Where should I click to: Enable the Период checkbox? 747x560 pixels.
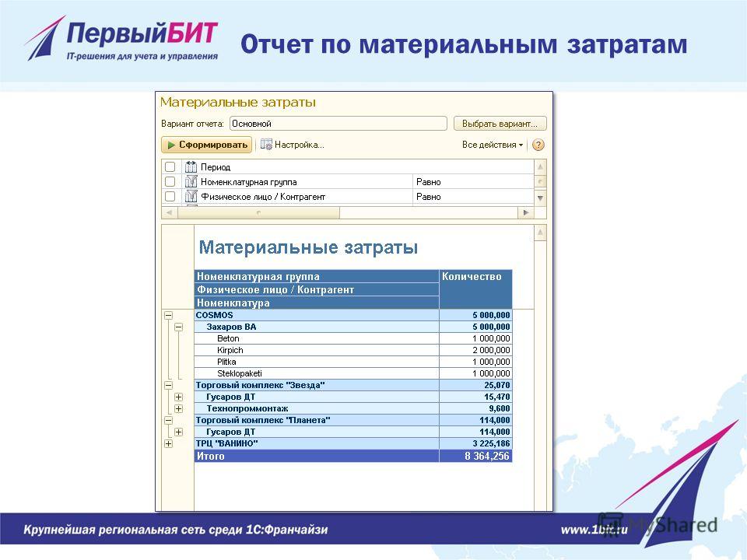click(x=170, y=166)
